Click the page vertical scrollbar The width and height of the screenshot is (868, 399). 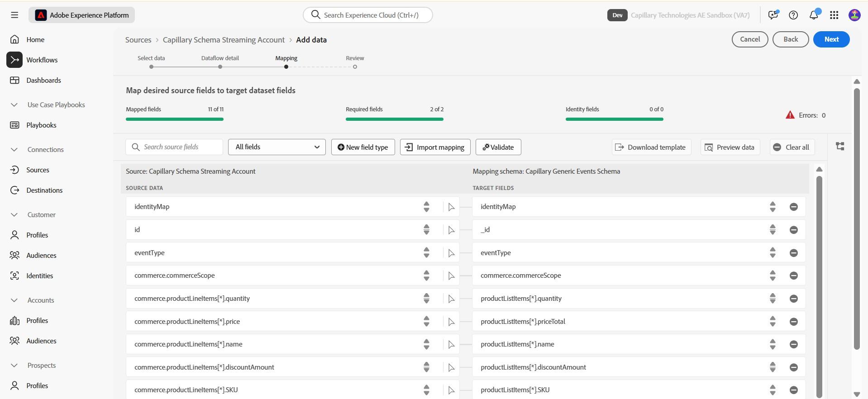coord(857,218)
